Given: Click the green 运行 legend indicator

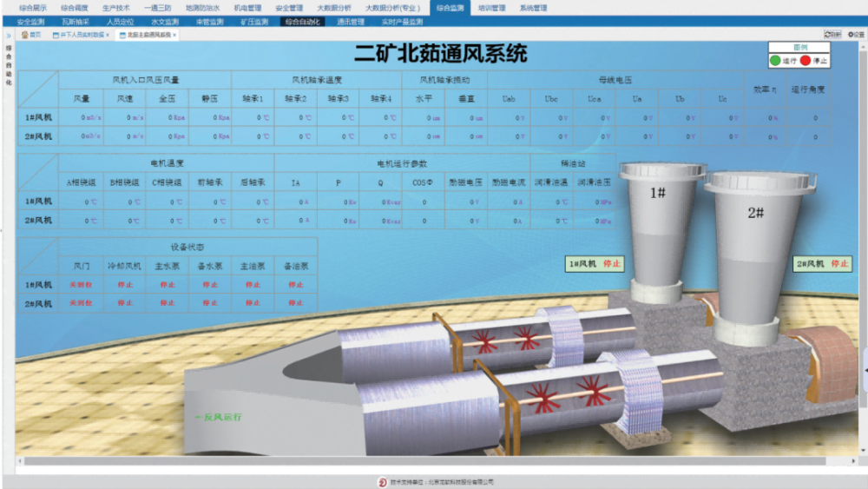Looking at the screenshot, I should (x=775, y=61).
